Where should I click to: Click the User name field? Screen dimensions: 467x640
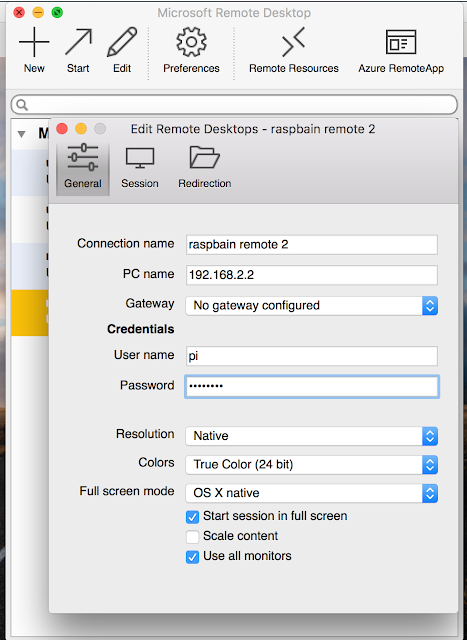click(x=312, y=356)
